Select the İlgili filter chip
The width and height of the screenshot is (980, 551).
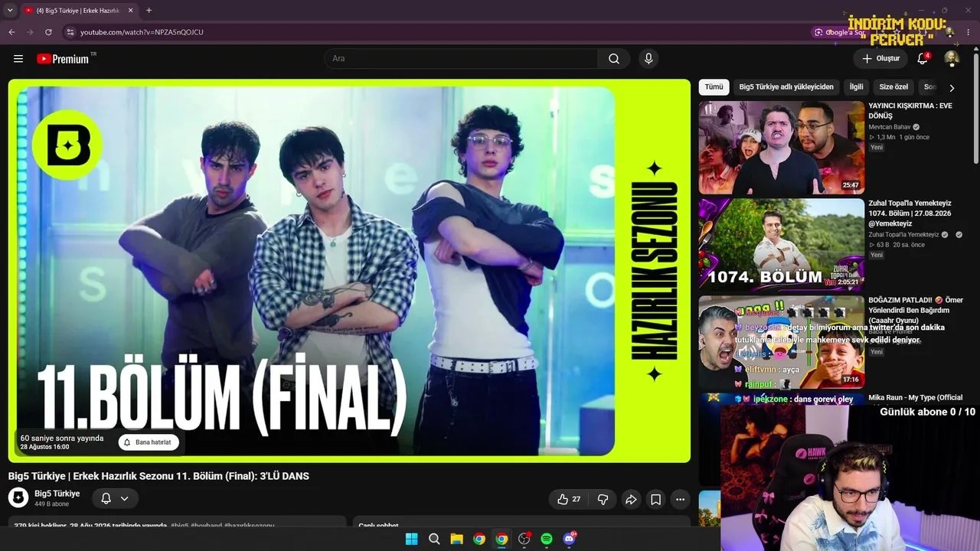[x=856, y=87]
